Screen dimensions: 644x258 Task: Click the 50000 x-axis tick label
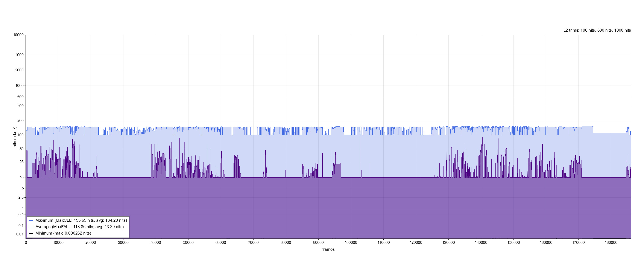click(188, 243)
